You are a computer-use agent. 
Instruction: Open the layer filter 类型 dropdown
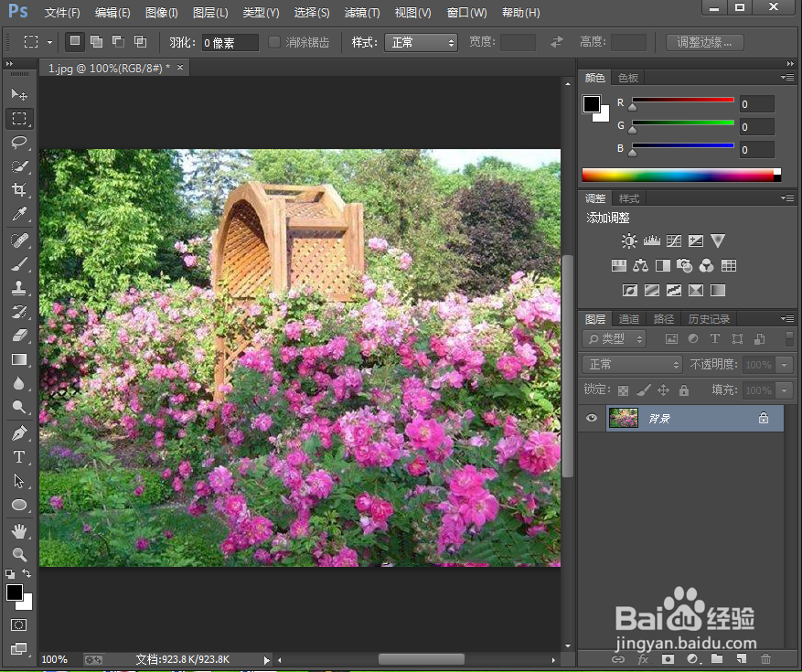(615, 338)
